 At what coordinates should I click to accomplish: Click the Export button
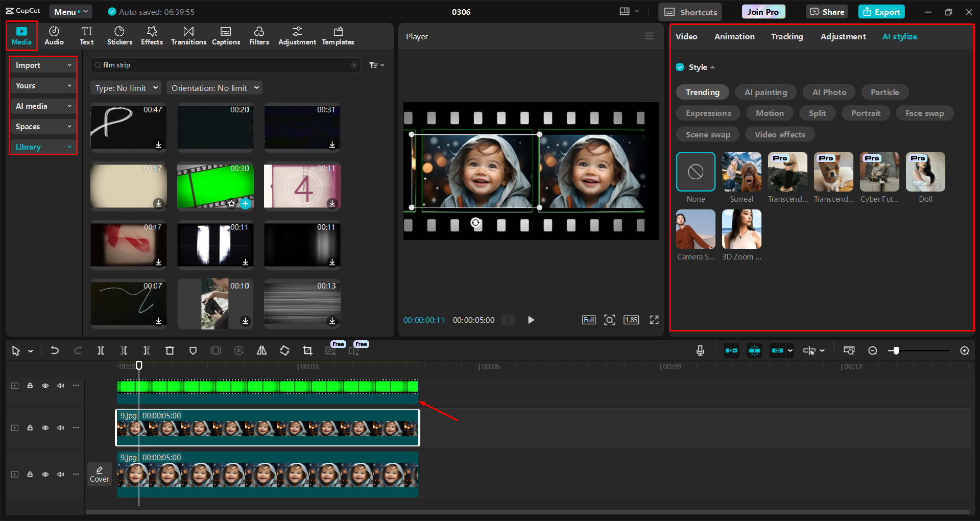(x=880, y=11)
